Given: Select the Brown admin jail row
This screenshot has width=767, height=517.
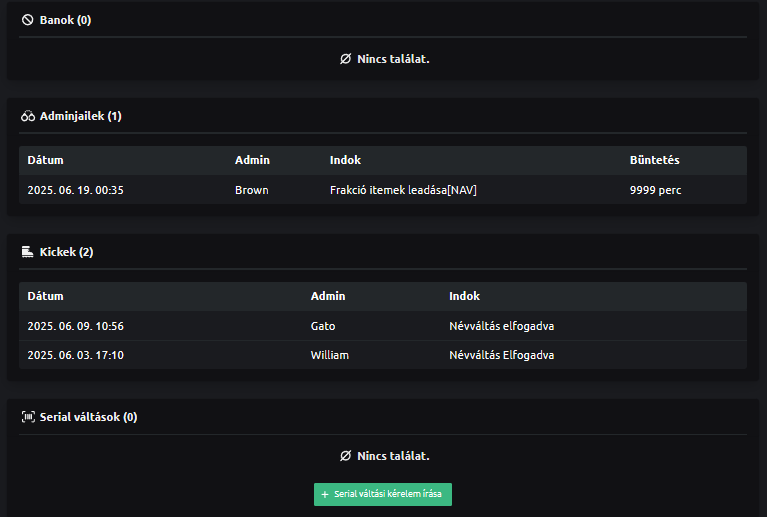Looking at the screenshot, I should pyautogui.click(x=382, y=190).
